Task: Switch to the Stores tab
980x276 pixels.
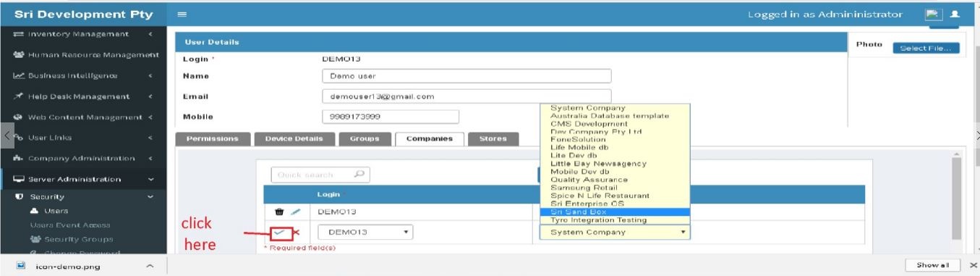Action: click(x=493, y=139)
